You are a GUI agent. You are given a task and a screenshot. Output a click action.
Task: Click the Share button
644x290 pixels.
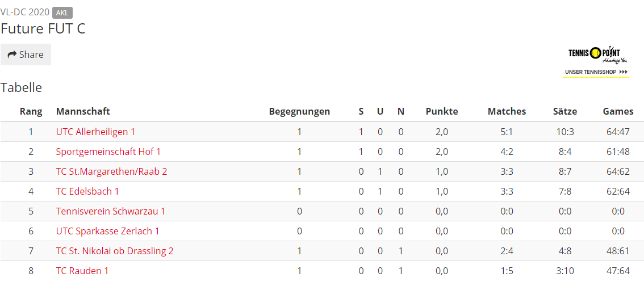click(26, 54)
